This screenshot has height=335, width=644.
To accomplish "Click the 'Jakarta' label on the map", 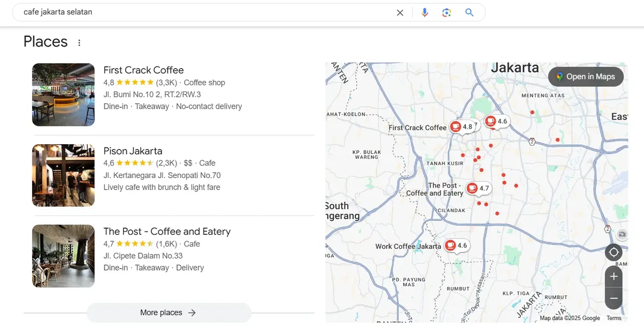I will 515,68.
